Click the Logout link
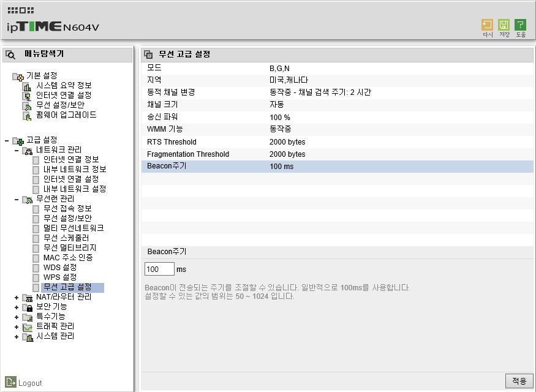 (30, 383)
